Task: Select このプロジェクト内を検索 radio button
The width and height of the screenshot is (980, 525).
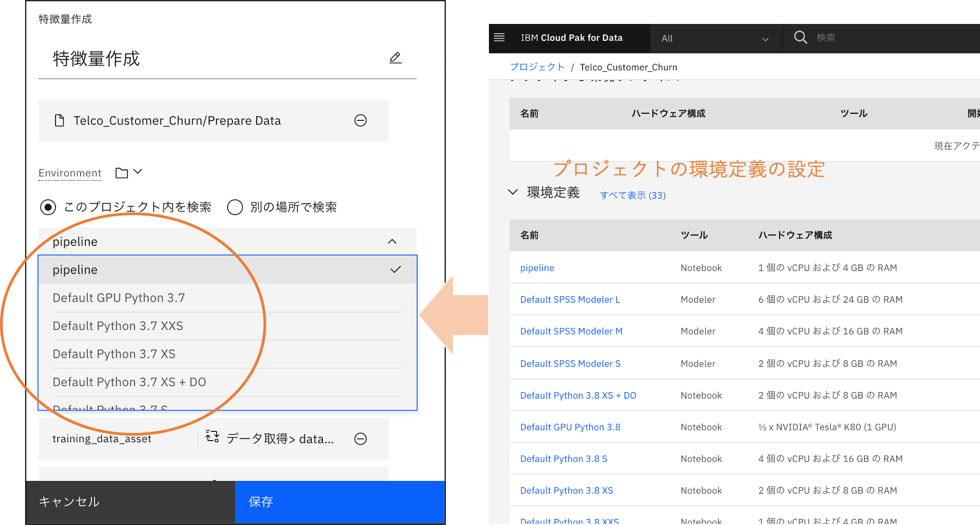Action: (48, 207)
